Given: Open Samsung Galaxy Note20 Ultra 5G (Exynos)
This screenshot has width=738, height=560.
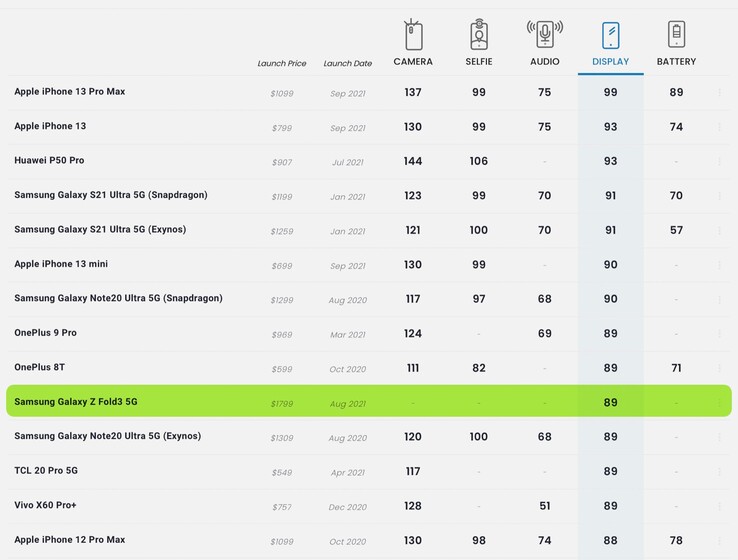Looking at the screenshot, I should (107, 436).
